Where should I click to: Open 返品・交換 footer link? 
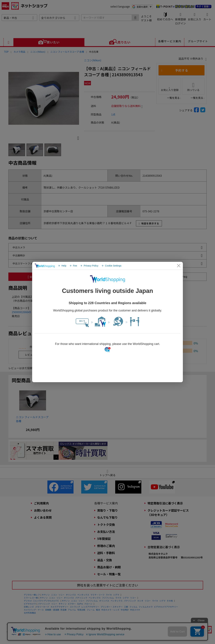pos(104,560)
